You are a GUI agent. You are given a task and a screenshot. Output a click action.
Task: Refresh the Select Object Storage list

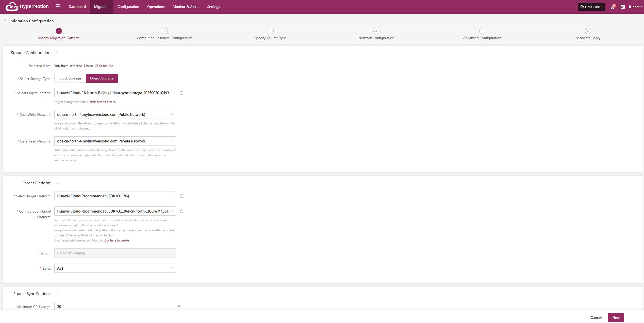[181, 93]
